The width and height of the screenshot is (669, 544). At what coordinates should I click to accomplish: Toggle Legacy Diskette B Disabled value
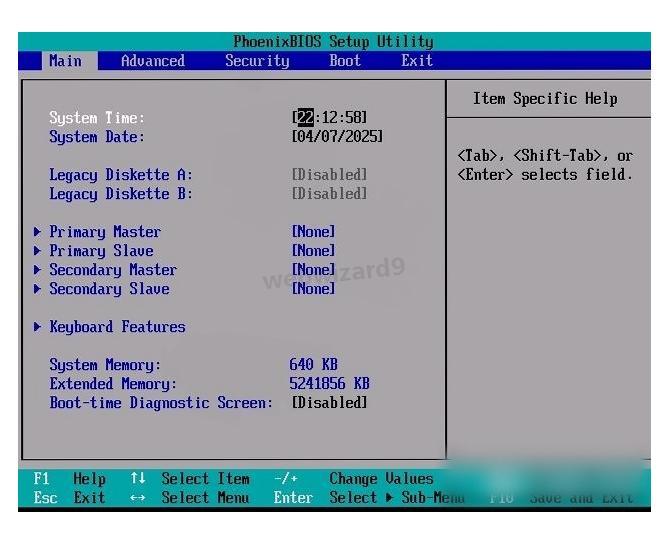click(329, 194)
